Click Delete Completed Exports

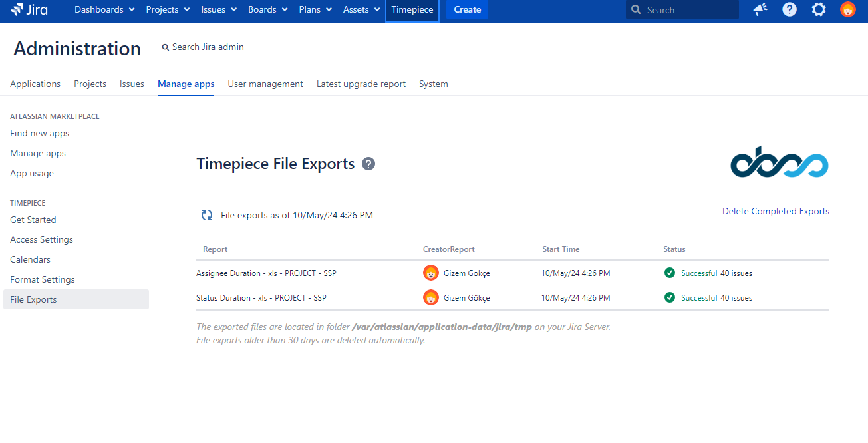click(776, 211)
